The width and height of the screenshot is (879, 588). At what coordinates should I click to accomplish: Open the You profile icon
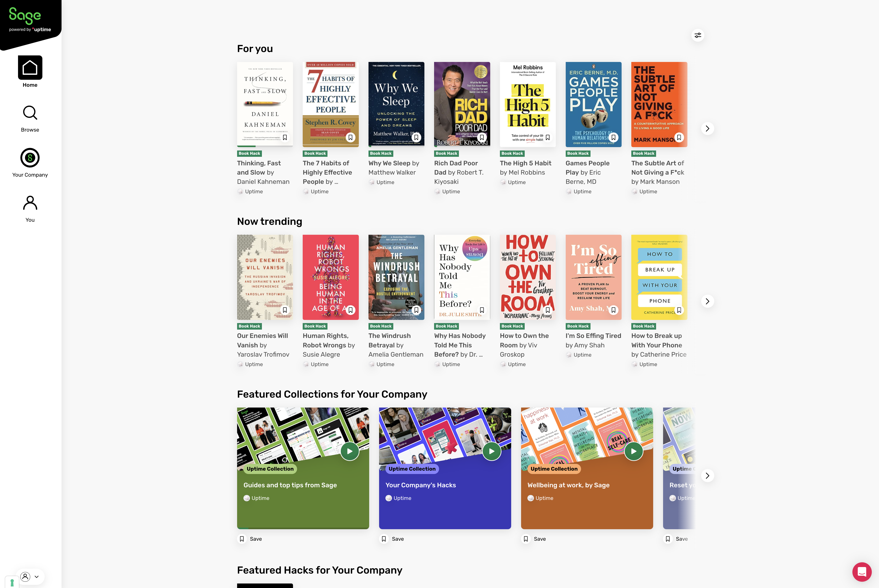30,203
